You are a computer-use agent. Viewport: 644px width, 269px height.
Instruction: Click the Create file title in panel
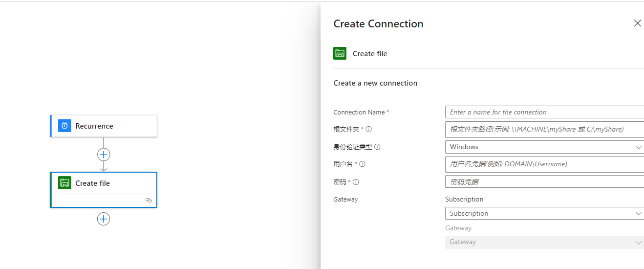(370, 54)
